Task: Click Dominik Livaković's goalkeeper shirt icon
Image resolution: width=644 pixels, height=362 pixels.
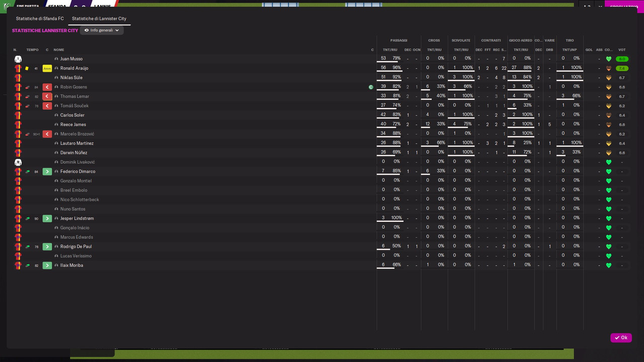Action: point(18,162)
